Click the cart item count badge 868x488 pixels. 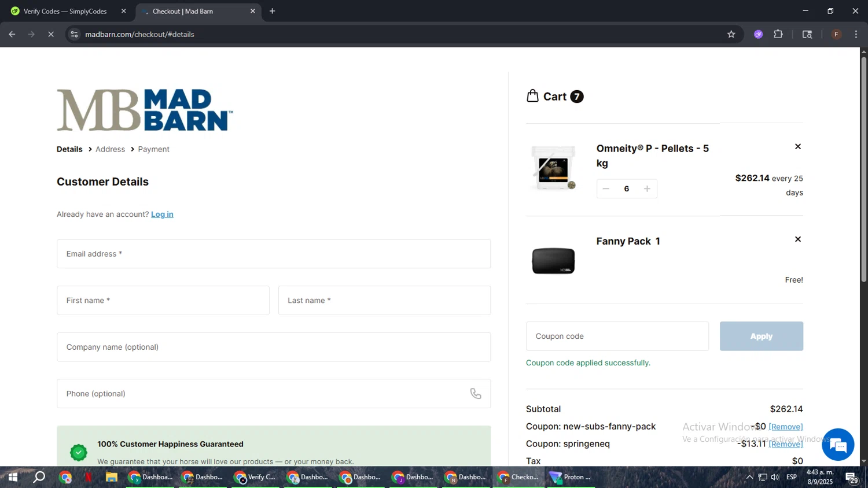coord(577,97)
